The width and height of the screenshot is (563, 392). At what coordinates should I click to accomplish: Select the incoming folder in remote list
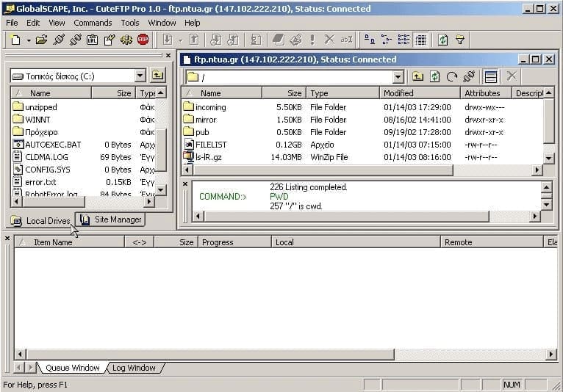pos(210,107)
